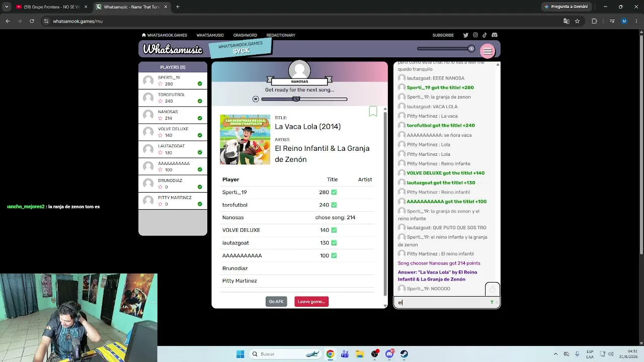This screenshot has width=644, height=362.
Task: Bookmark La Vaca Lola song
Action: coord(373,111)
